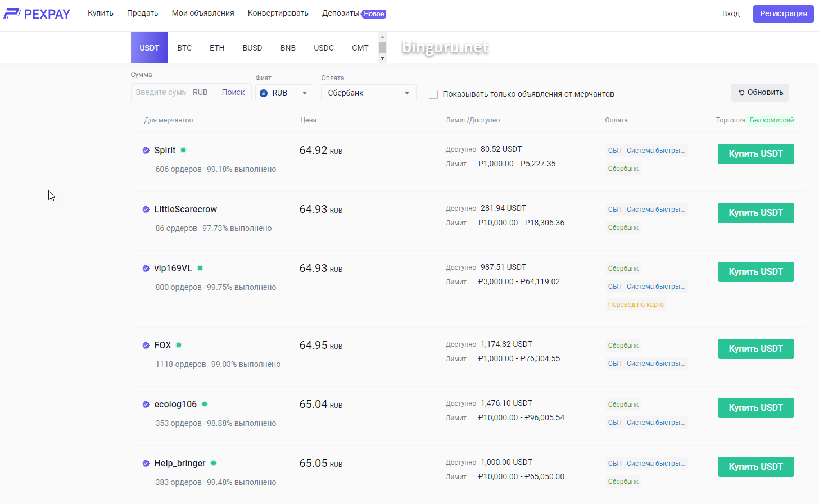Click FOX's verified merchant badge
Image resolution: width=819 pixels, height=504 pixels.
pyautogui.click(x=146, y=346)
